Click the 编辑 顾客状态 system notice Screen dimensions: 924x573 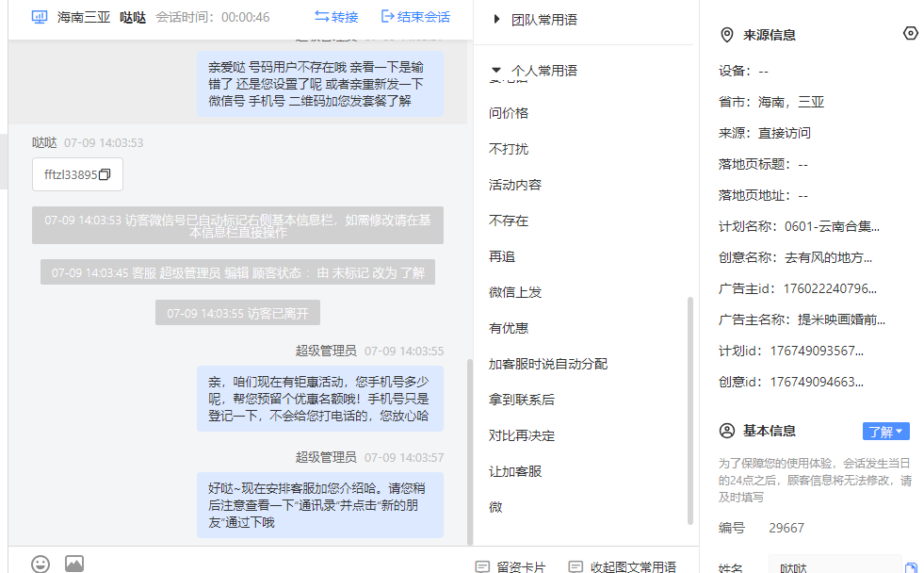tap(237, 273)
